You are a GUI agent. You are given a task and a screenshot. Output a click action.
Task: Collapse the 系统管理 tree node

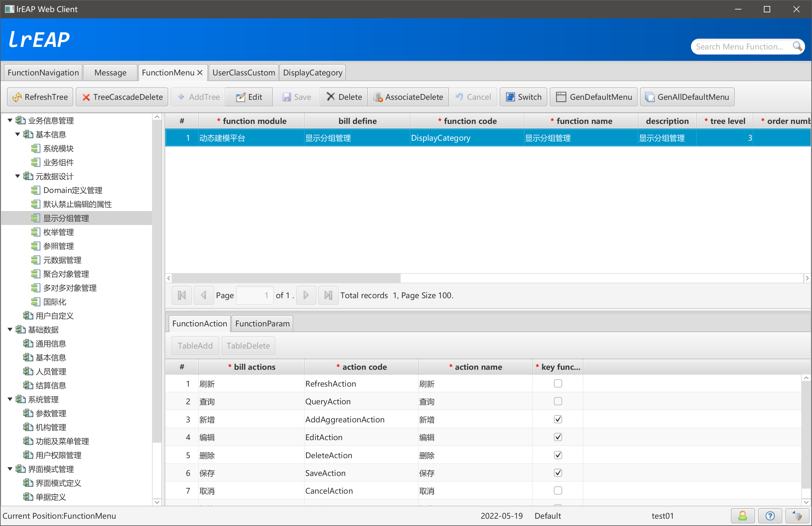point(10,399)
